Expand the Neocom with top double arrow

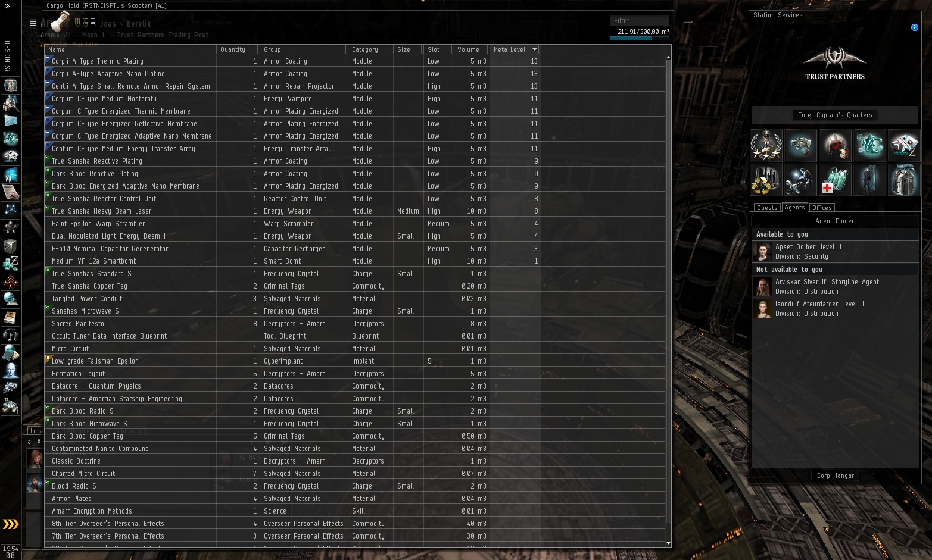coord(7,6)
